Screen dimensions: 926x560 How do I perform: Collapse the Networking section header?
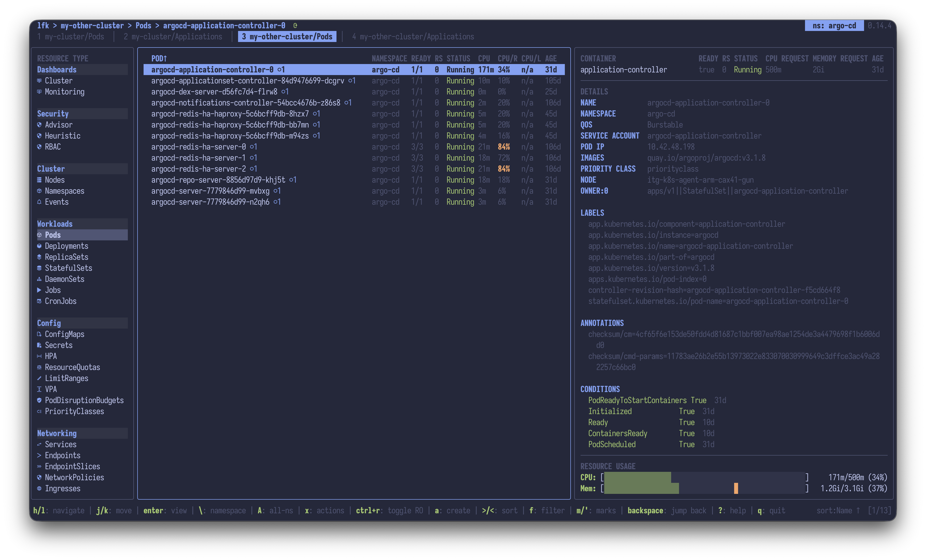(x=82, y=433)
